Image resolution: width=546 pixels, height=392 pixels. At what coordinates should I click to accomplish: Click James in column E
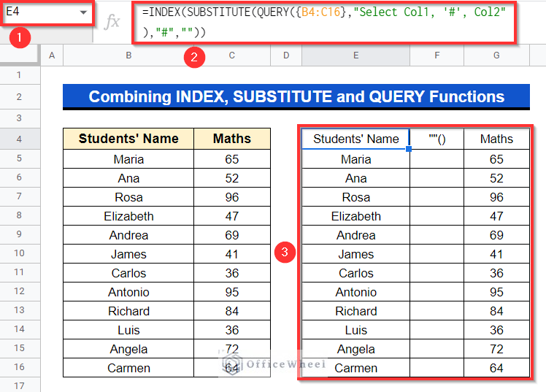pos(355,254)
